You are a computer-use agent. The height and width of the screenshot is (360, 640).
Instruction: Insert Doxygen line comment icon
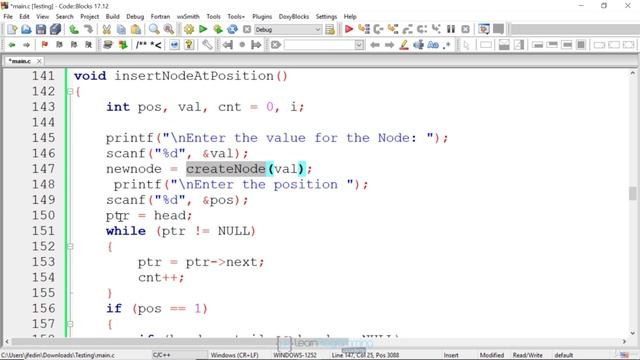(156, 45)
